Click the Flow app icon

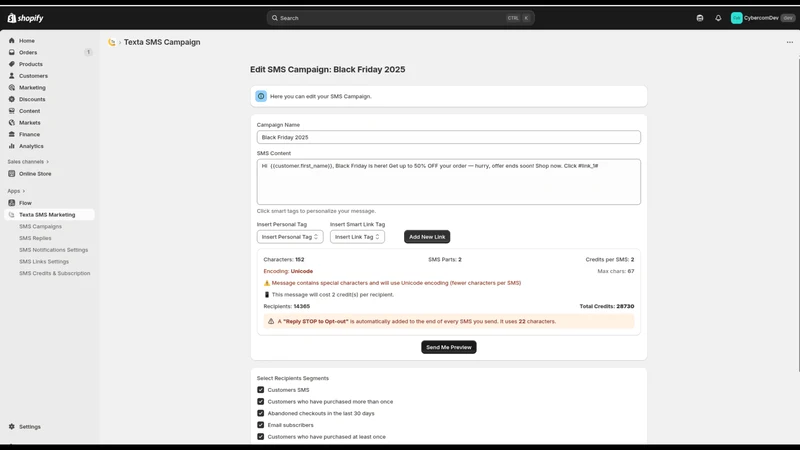12,203
